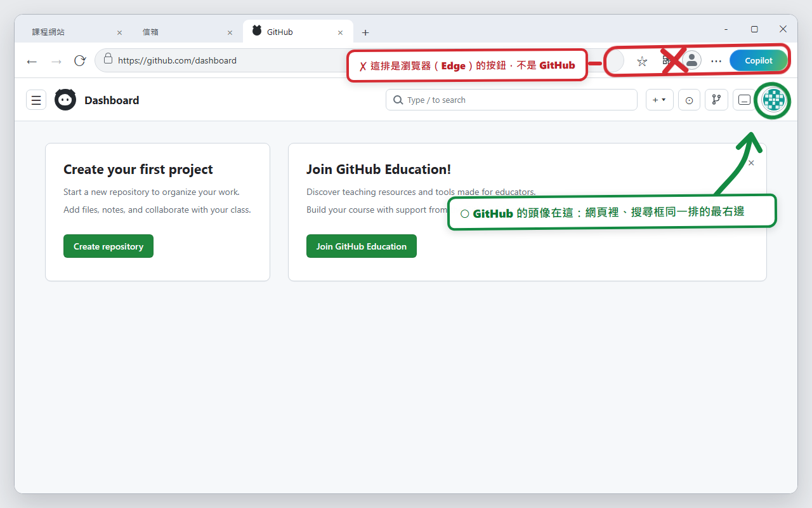Go back with the browser back arrow

32,61
